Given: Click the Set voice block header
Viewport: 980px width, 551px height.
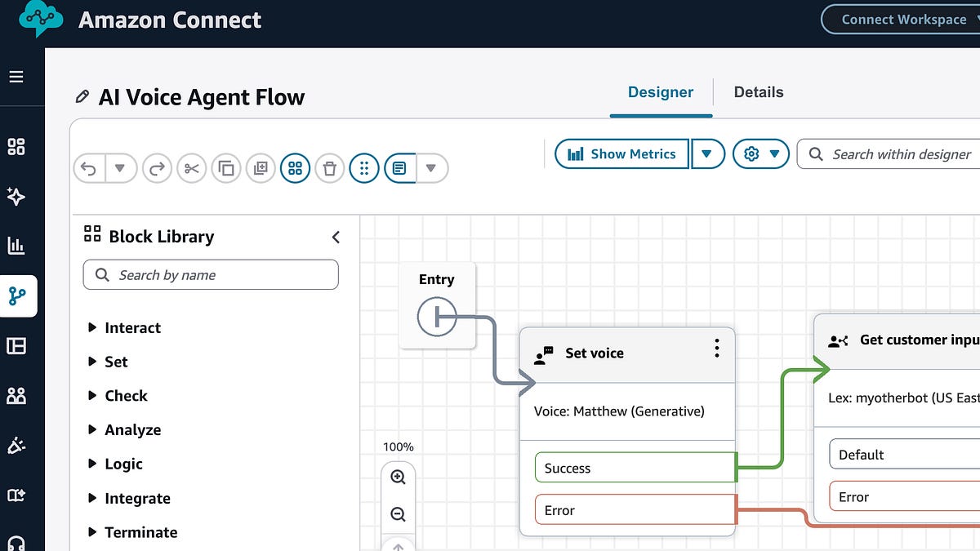Looking at the screenshot, I should pos(627,354).
